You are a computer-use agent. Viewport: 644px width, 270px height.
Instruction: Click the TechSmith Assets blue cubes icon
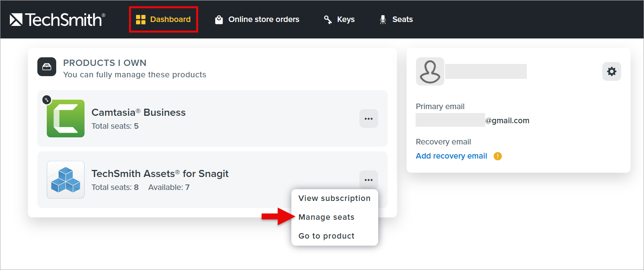[66, 180]
